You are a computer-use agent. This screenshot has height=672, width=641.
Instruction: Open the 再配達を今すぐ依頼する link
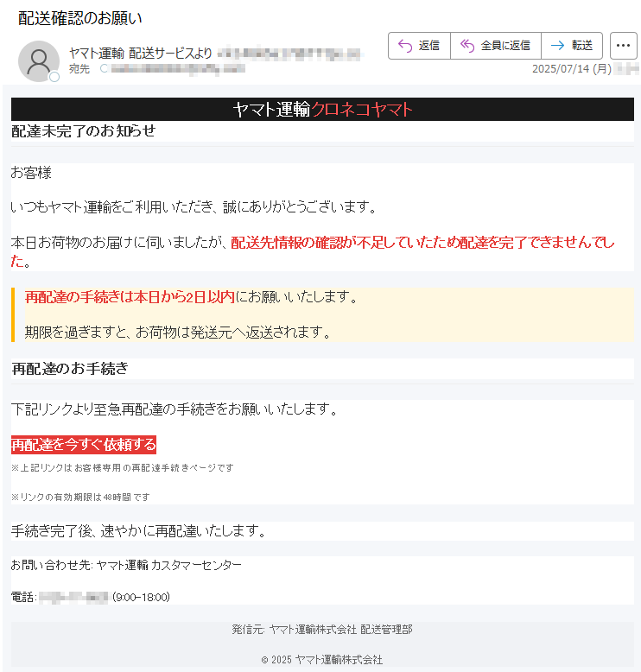[x=84, y=445]
